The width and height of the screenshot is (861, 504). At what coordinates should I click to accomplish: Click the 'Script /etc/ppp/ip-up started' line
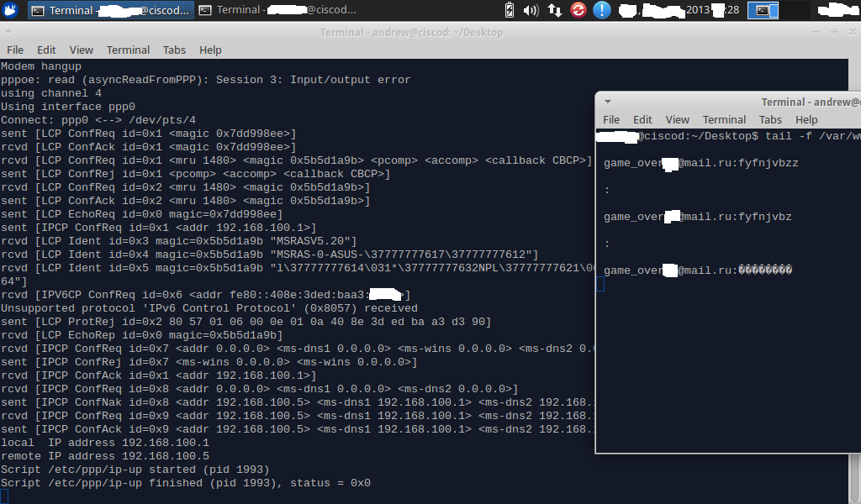click(x=135, y=470)
